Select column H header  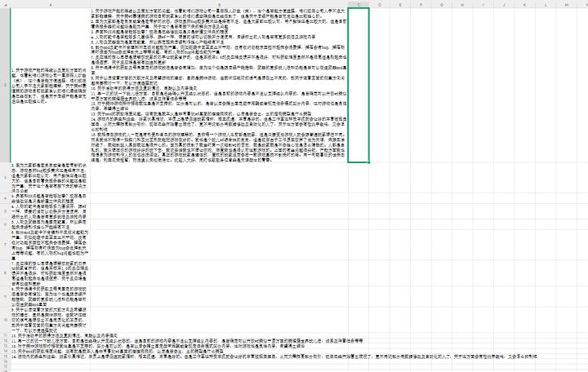462,5
